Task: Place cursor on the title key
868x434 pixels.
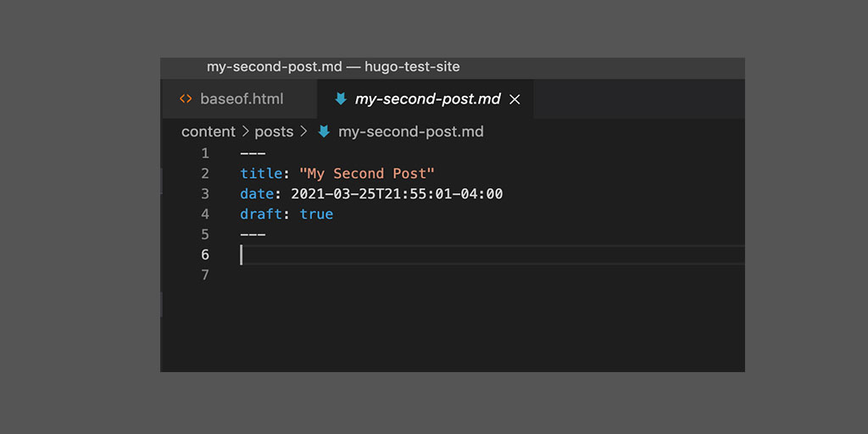Action: 260,174
